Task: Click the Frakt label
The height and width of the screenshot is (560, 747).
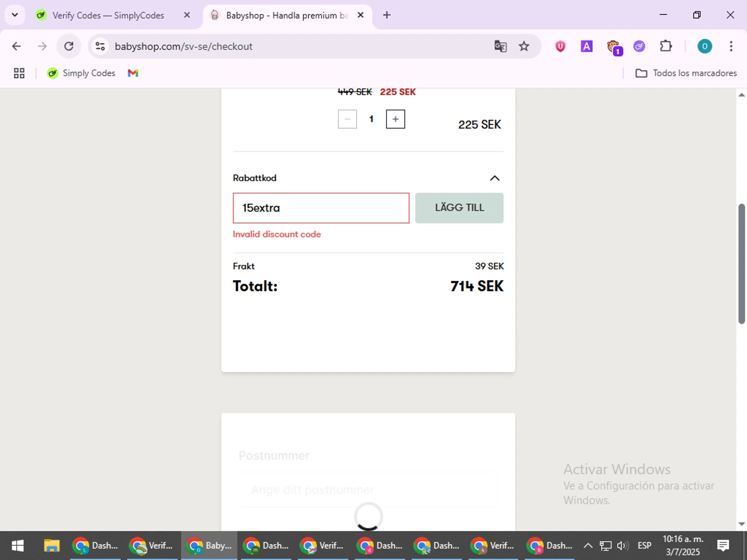Action: coord(244,266)
